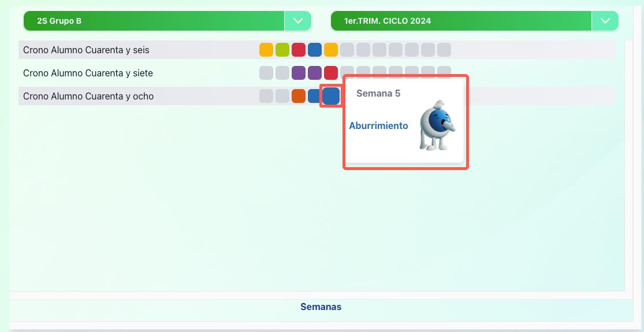Select the green week 2 square for Cuarenta y seis
Image resolution: width=644 pixels, height=332 pixels.
point(282,50)
